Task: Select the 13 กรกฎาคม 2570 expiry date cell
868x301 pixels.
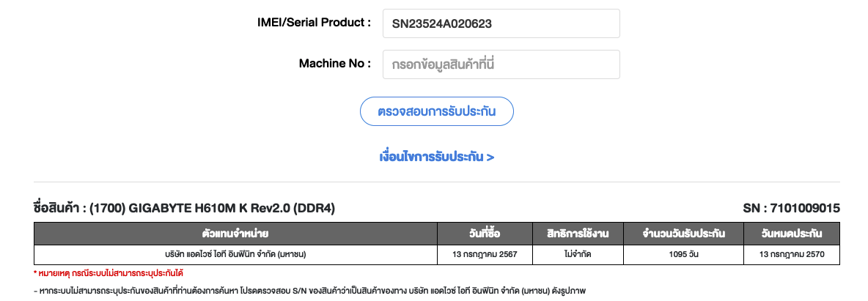Action: [x=791, y=254]
